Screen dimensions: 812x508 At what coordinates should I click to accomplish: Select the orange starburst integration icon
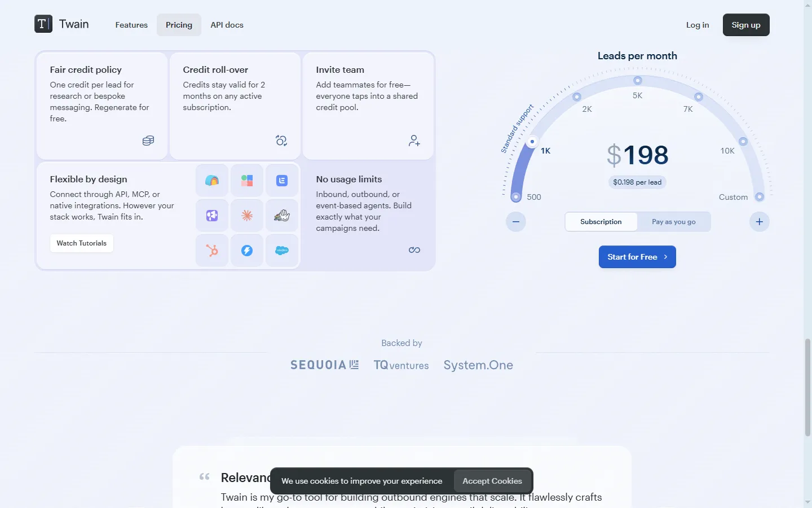click(x=246, y=215)
